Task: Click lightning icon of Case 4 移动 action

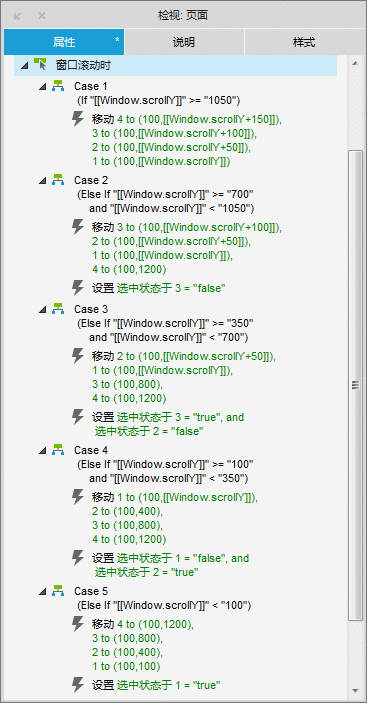Action: tap(78, 497)
